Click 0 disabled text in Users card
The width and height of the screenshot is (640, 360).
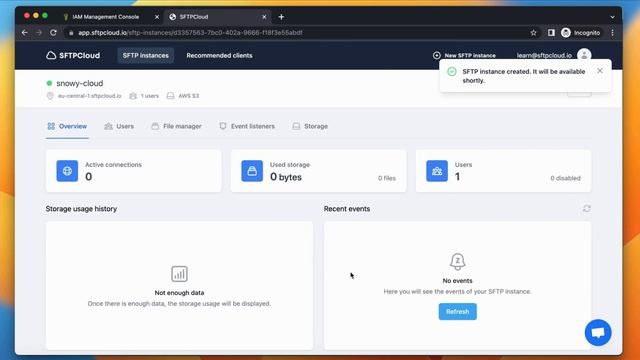[565, 178]
